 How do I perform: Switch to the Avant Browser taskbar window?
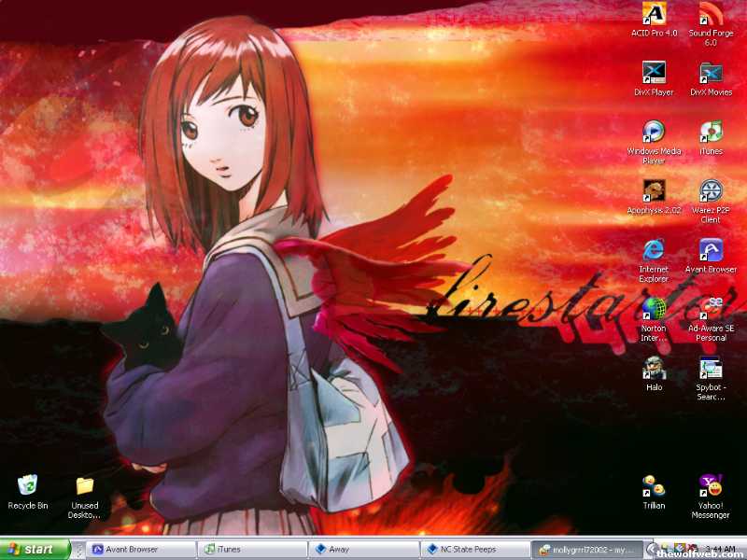pyautogui.click(x=142, y=550)
